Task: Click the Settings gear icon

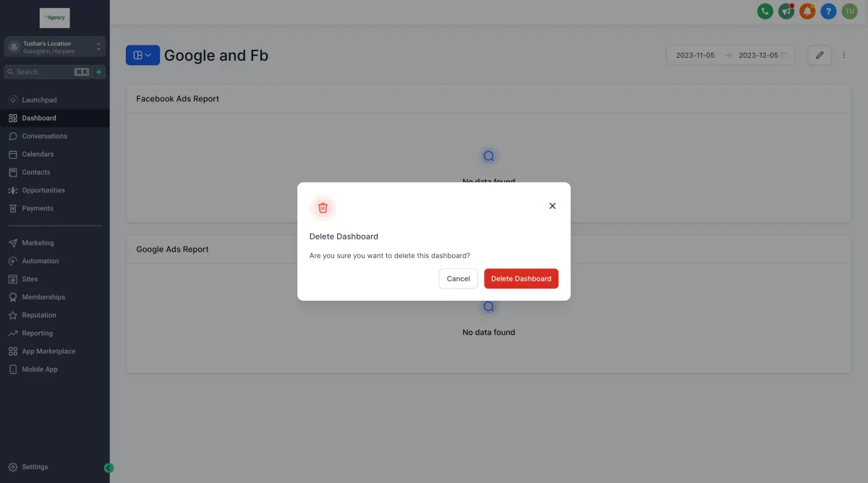Action: coord(13,467)
